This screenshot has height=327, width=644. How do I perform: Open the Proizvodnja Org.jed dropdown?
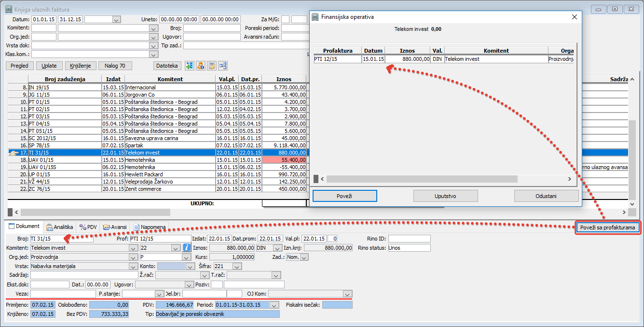(x=134, y=257)
